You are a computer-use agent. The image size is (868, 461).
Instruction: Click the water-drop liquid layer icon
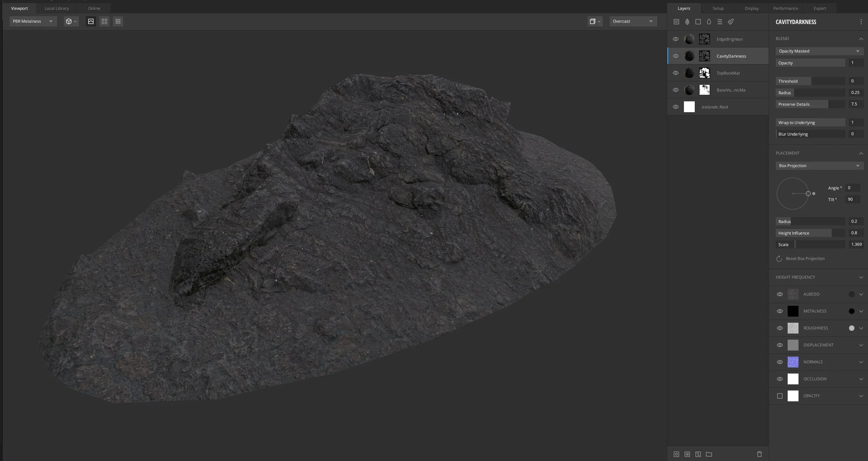709,22
